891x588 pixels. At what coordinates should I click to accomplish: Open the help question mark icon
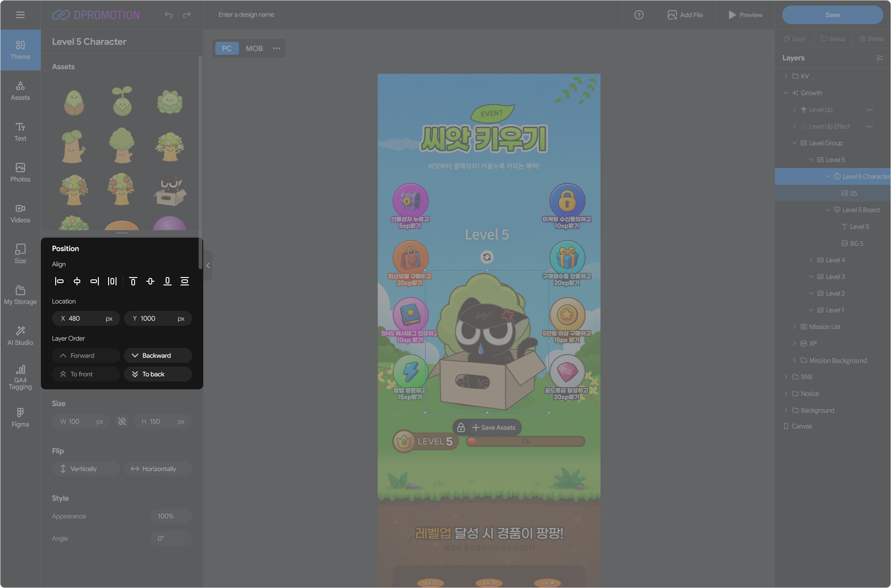tap(639, 15)
